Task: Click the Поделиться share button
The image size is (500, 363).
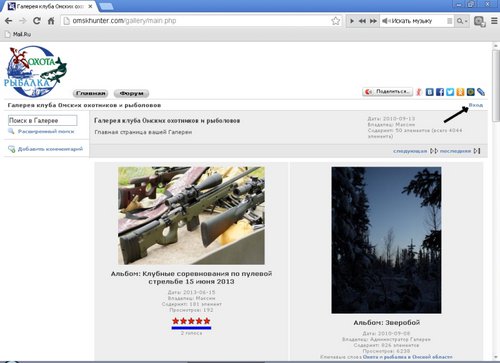Action: pyautogui.click(x=388, y=92)
